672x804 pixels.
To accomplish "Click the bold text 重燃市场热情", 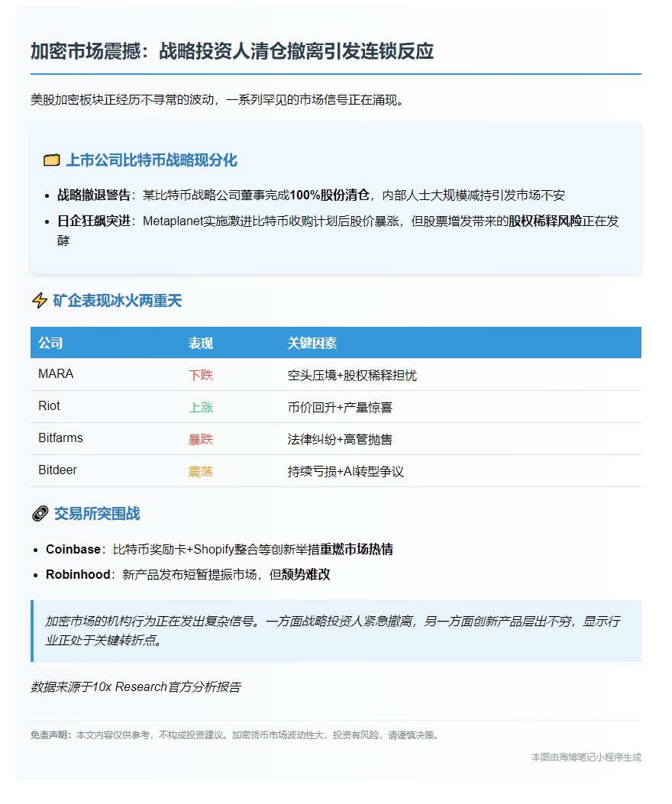I will coord(357,549).
